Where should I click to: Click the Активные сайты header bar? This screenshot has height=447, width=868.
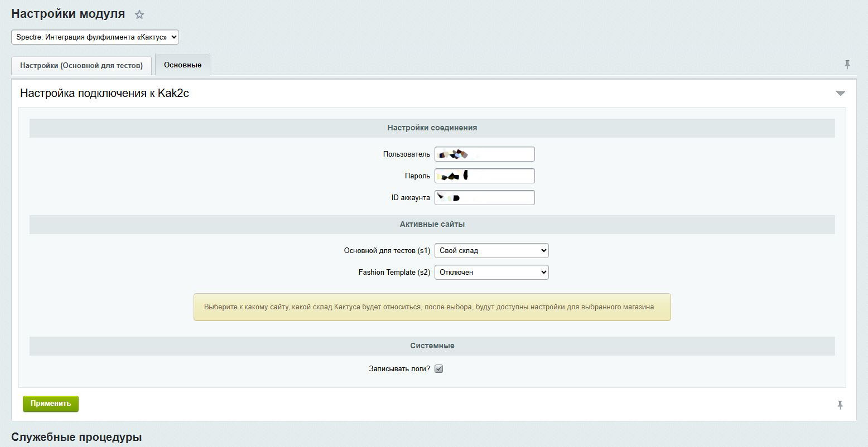click(432, 224)
